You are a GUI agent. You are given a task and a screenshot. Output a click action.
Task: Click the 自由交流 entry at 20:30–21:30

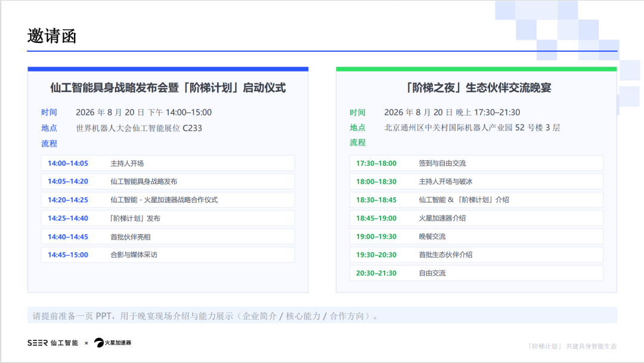pos(432,273)
